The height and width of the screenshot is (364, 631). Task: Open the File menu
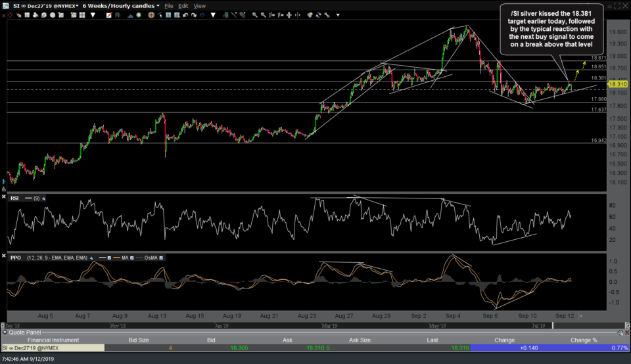(x=169, y=6)
